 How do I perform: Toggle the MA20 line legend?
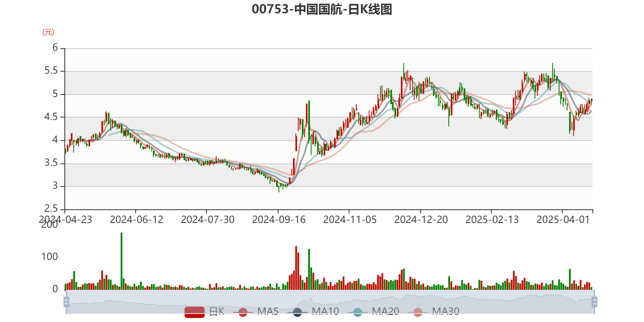point(374,312)
